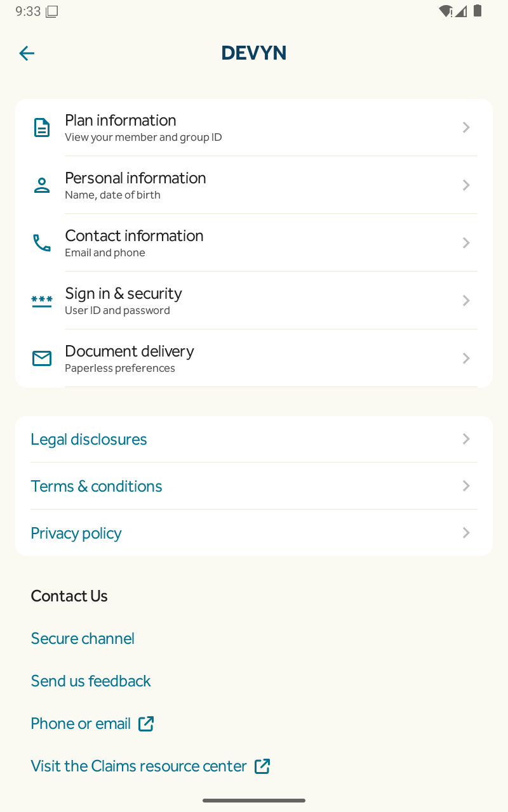Tap the Document delivery envelope icon
The width and height of the screenshot is (508, 812).
(x=42, y=358)
